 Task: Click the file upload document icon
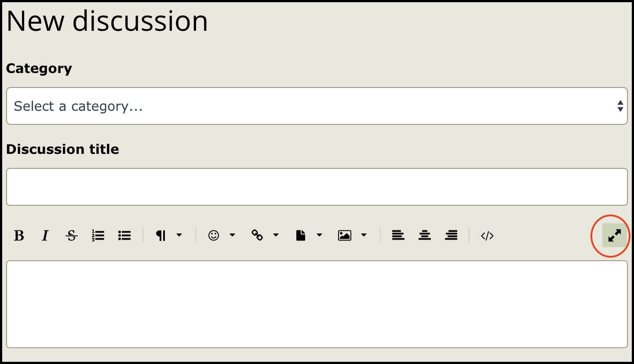click(301, 236)
